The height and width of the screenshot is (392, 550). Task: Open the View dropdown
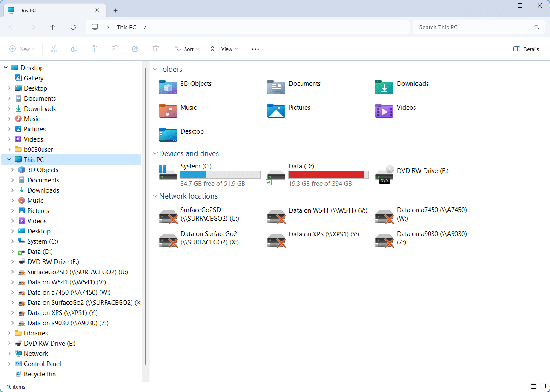coord(224,49)
